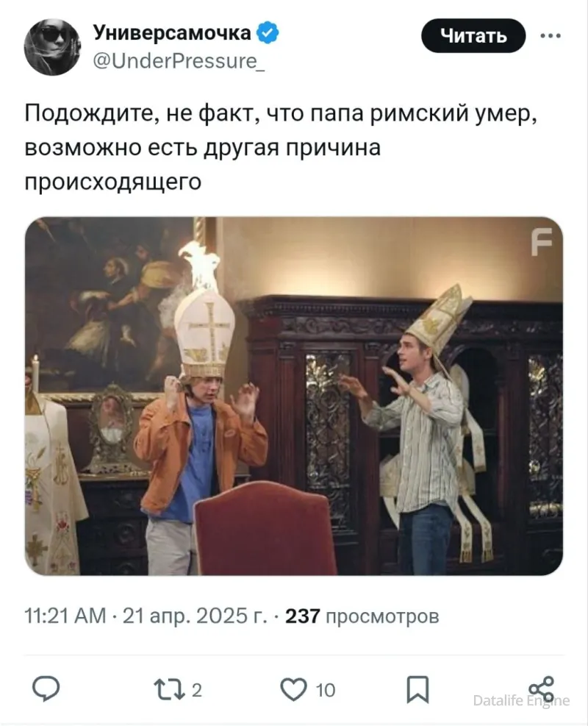Screen dimensions: 588x726
Task: Click the date 21 апр. 2025 г.
Action: click(x=195, y=616)
